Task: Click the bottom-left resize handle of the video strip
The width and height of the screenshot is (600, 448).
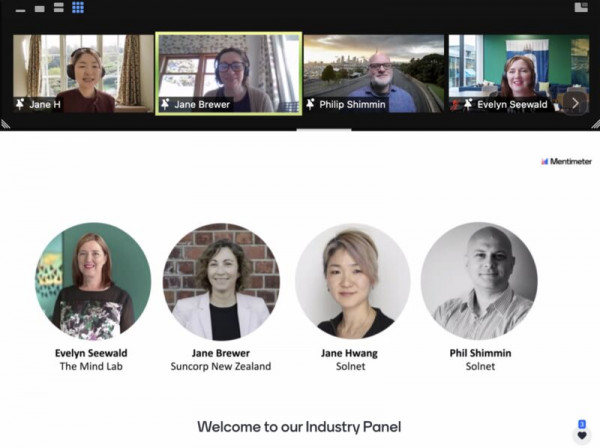Action: (5, 123)
